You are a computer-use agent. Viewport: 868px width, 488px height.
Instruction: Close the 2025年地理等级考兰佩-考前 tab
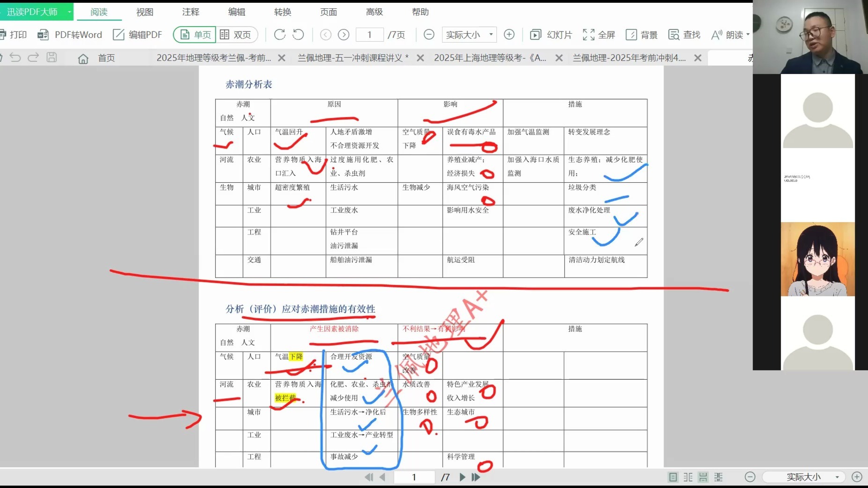282,58
